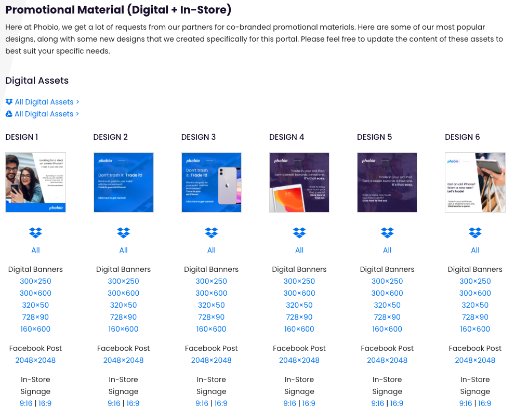Click the Promotional Material page title
The height and width of the screenshot is (420, 515).
click(x=118, y=9)
